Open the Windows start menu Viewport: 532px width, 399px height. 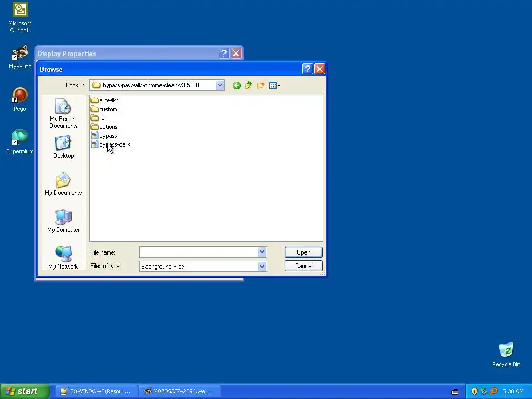tap(24, 391)
